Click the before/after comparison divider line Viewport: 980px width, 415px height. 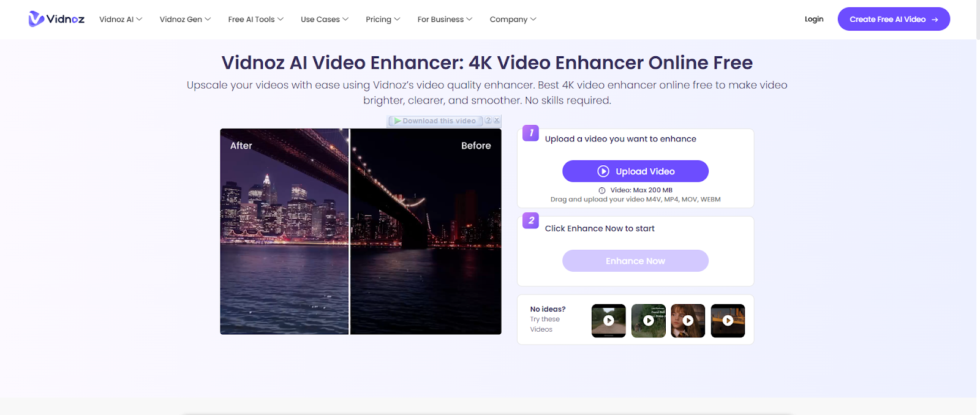(x=349, y=231)
